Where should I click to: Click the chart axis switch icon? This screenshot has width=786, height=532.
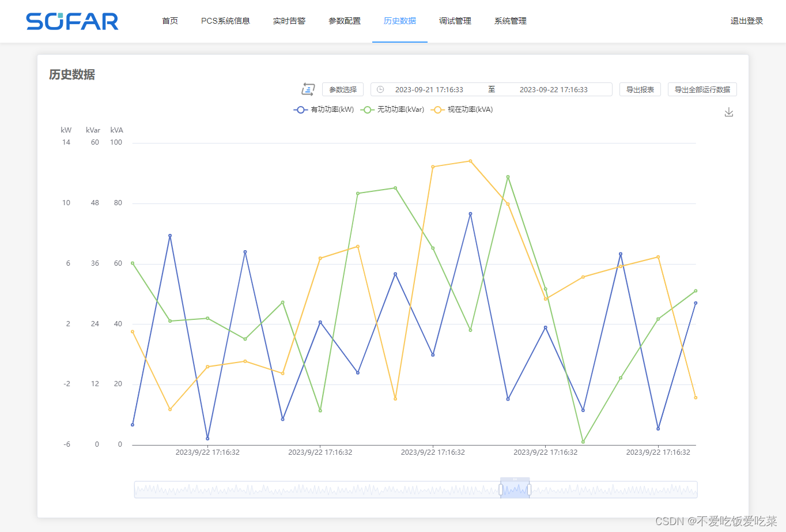[x=308, y=89]
